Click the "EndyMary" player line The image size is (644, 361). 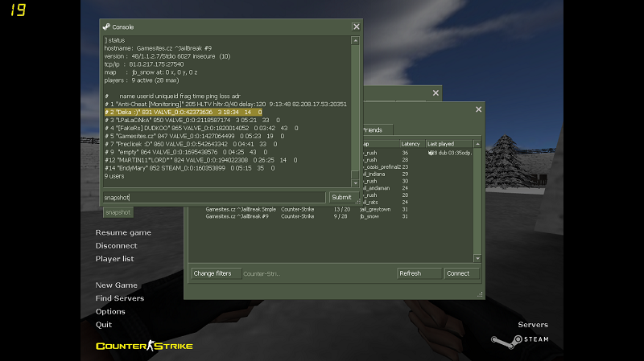click(x=189, y=168)
